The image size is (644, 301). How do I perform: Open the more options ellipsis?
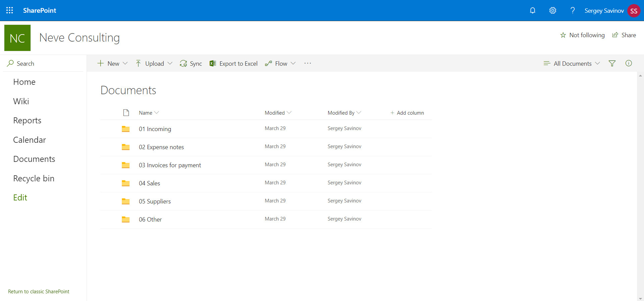(x=308, y=63)
